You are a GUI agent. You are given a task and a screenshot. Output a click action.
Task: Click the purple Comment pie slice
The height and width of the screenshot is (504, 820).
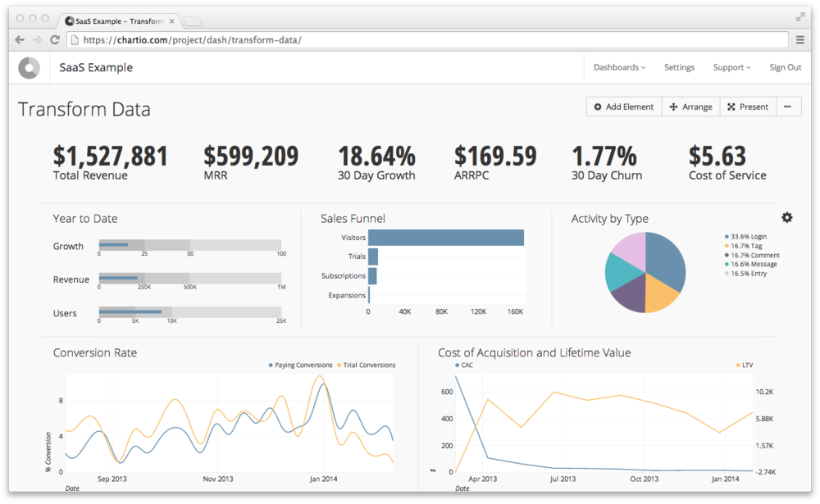(x=630, y=295)
